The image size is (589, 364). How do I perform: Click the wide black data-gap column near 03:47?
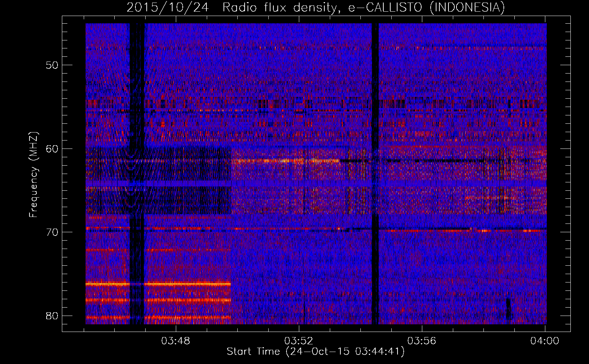point(137,174)
